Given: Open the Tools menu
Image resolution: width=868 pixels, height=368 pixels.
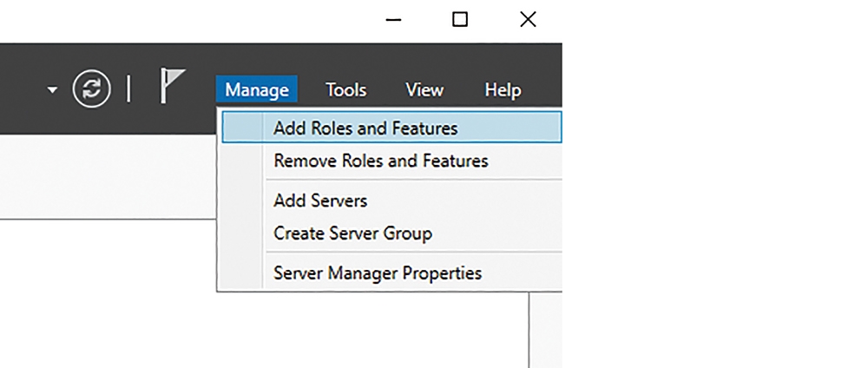Looking at the screenshot, I should [346, 89].
